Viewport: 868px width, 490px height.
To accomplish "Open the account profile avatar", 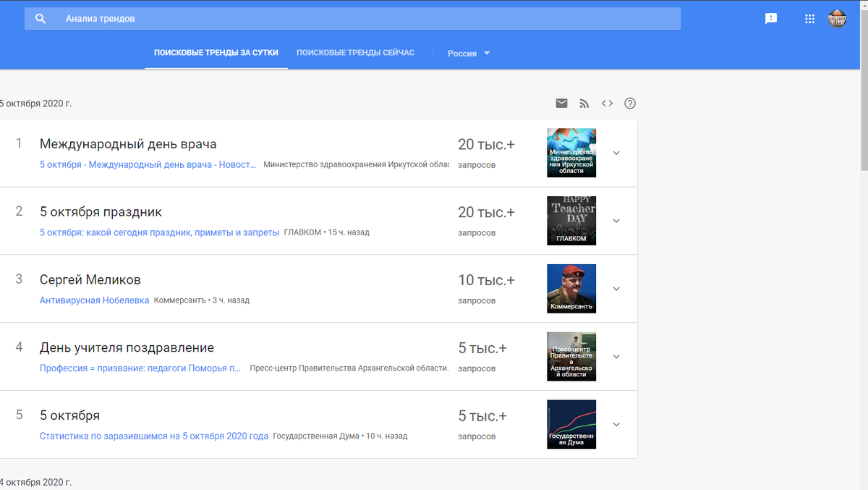I will click(837, 19).
